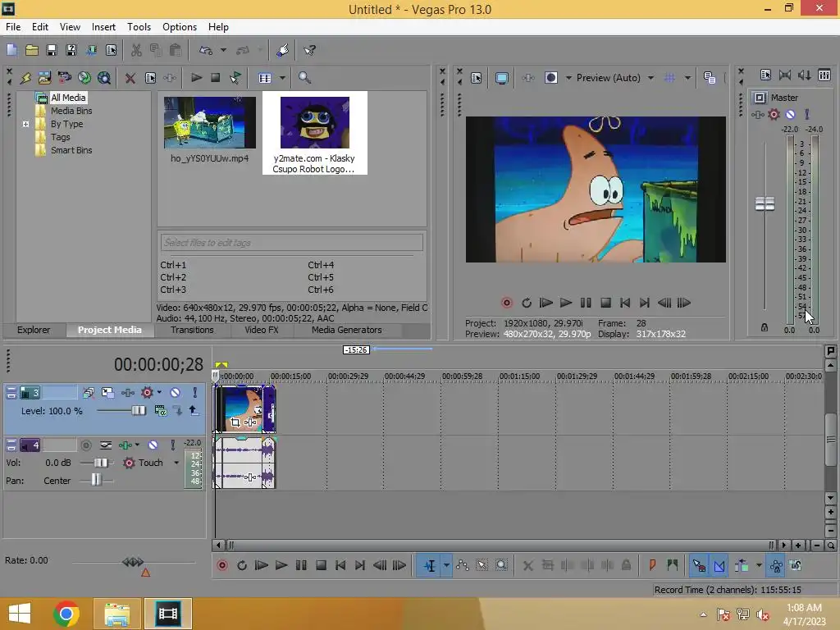Open the Tools menu
The image size is (840, 630).
coord(139,27)
